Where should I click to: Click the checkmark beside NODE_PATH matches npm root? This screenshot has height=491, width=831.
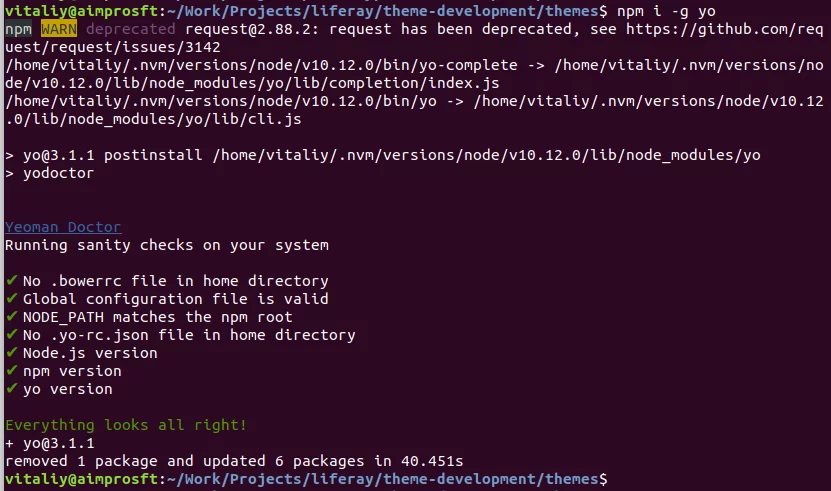tap(12, 316)
